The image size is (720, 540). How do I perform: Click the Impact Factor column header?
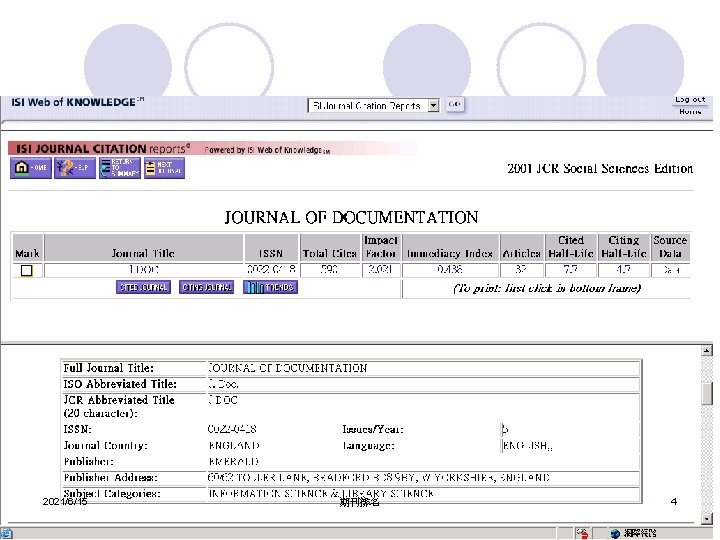coord(380,247)
